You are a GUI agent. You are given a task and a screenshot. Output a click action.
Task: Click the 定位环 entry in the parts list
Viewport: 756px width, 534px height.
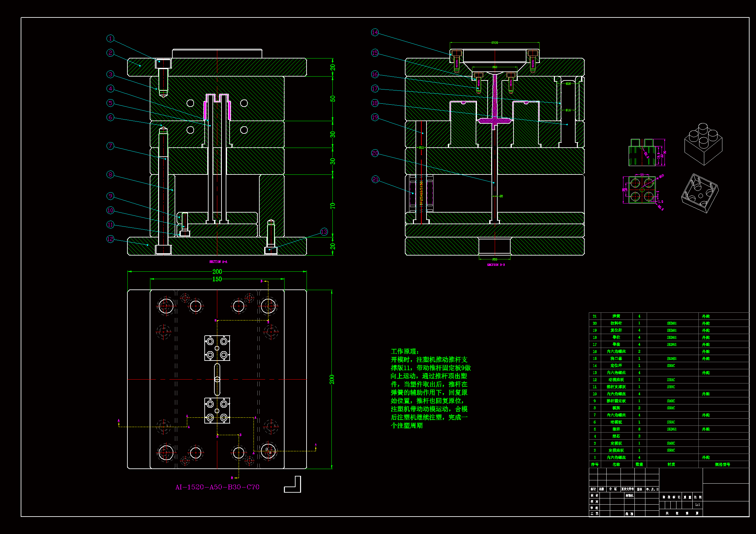coord(616,366)
